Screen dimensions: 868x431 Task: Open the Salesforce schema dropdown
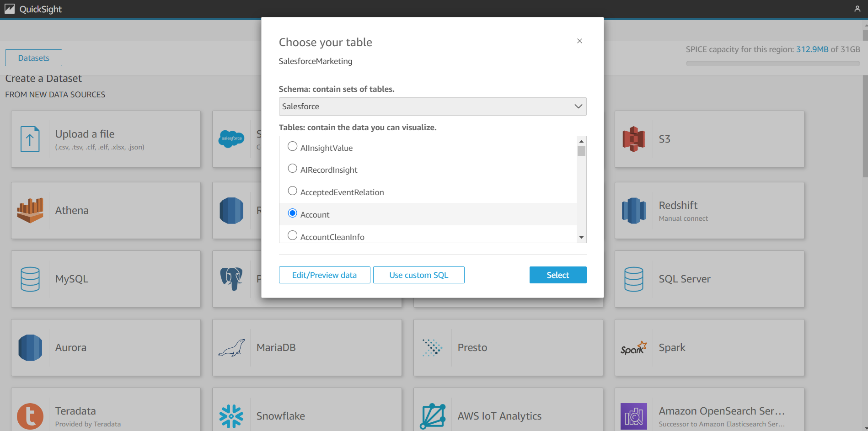click(x=433, y=106)
